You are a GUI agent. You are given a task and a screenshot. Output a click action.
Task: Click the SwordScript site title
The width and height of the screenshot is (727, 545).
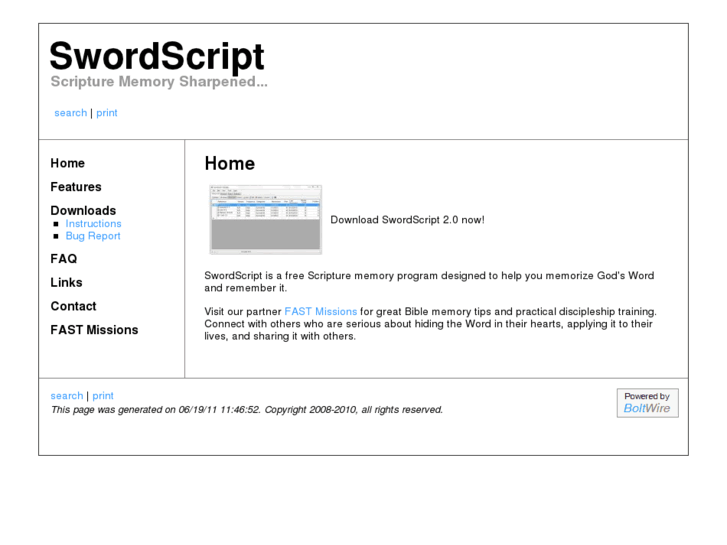click(157, 57)
